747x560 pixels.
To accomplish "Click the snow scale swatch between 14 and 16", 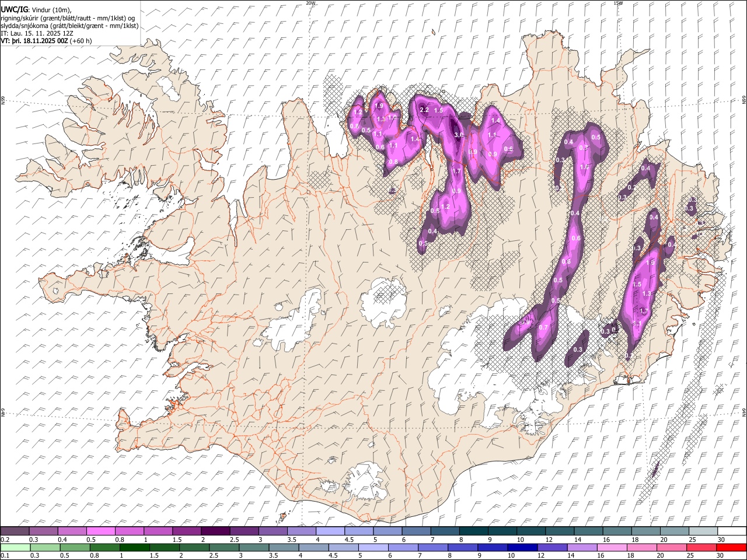I will pos(588,531).
